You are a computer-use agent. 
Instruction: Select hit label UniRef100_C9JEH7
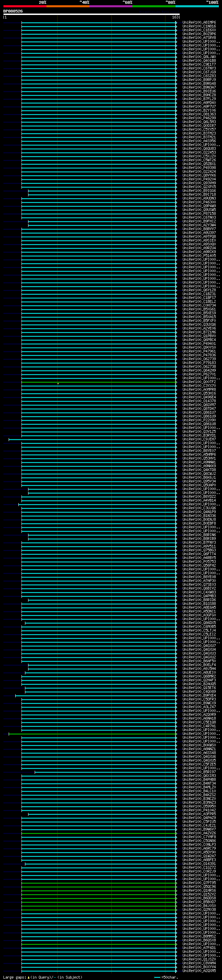pos(199,439)
